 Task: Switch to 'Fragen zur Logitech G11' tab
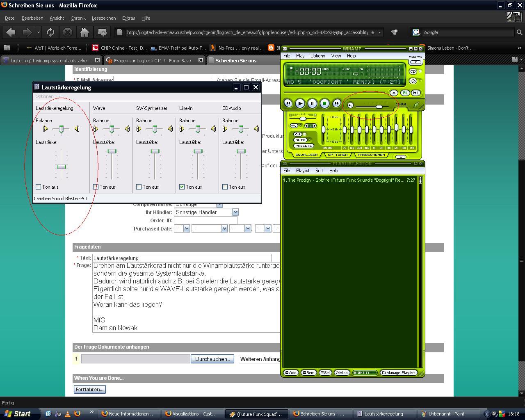tap(152, 60)
